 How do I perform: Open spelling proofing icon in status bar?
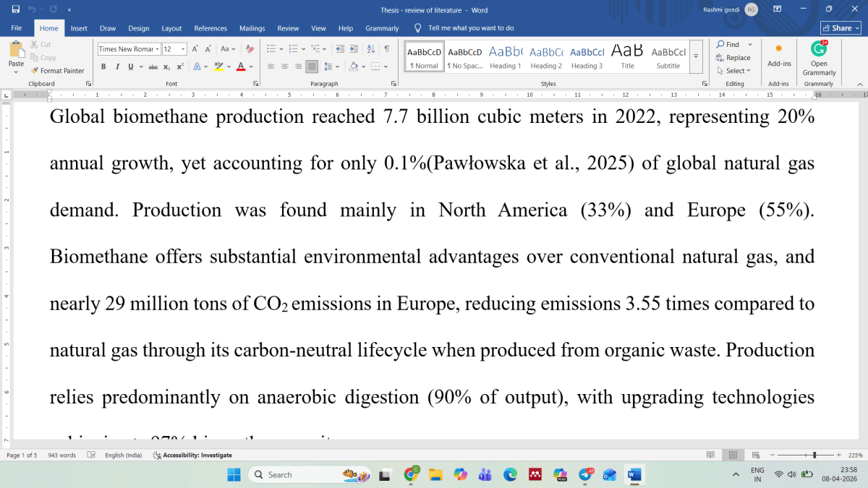pos(91,455)
